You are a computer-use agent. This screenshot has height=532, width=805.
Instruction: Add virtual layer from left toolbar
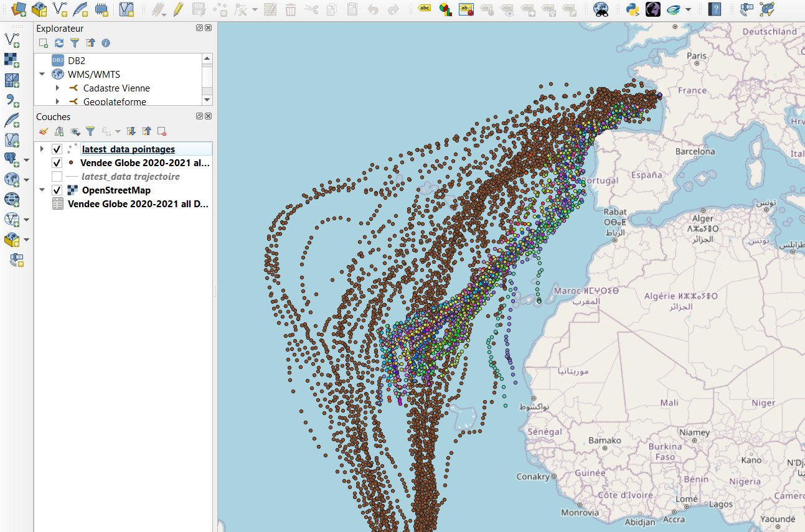tap(12, 140)
